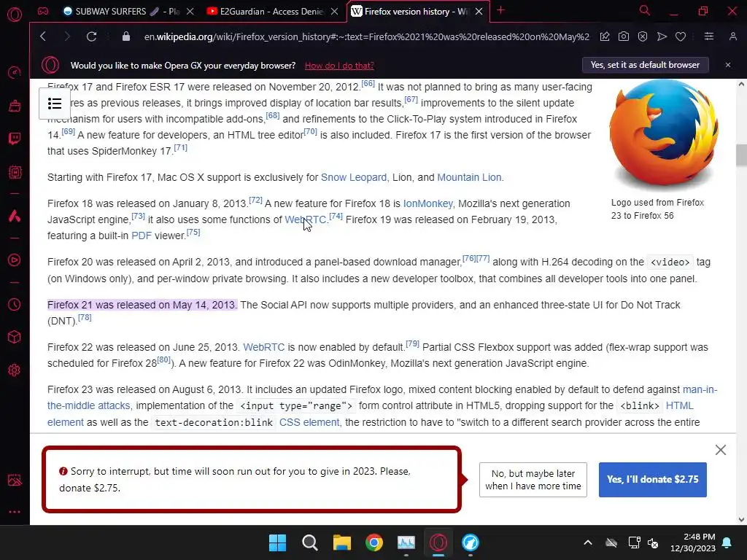Open the Player icon in sidebar

[15, 260]
